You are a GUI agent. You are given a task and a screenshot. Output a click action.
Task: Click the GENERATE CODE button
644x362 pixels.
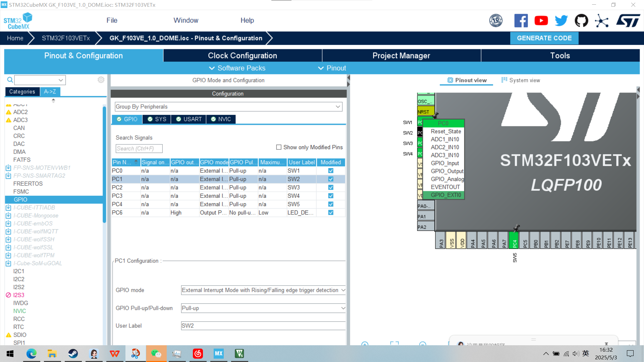(544, 38)
